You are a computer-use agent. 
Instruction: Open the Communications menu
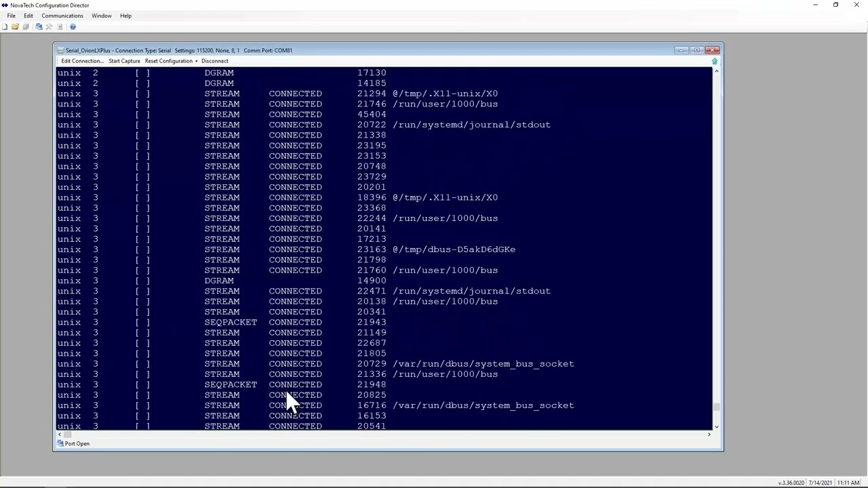[x=62, y=16]
